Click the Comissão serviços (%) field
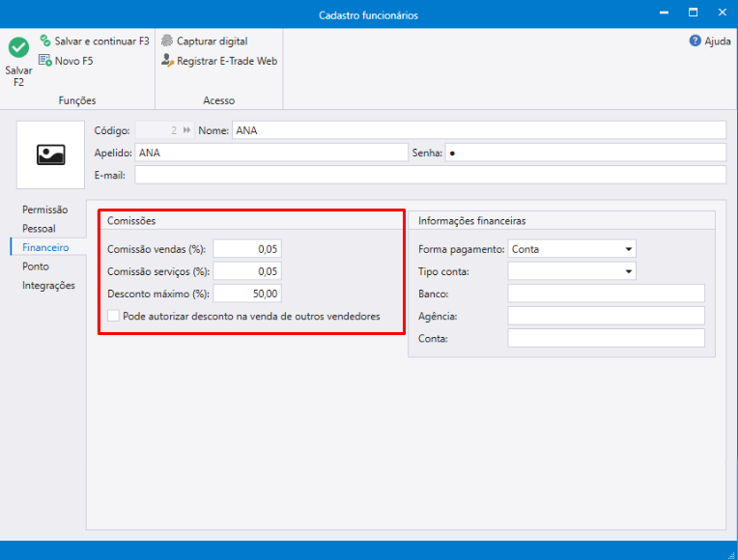738x560 pixels. 247,271
